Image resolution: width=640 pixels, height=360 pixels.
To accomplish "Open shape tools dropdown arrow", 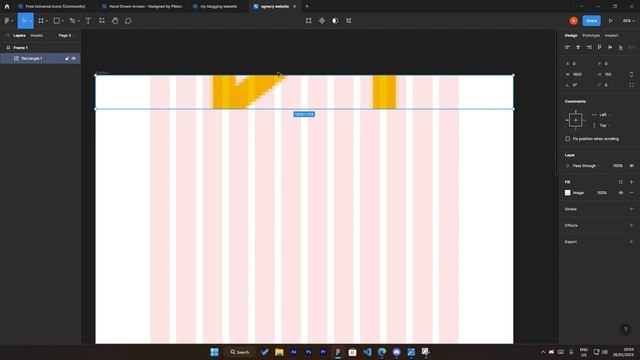I will point(62,21).
